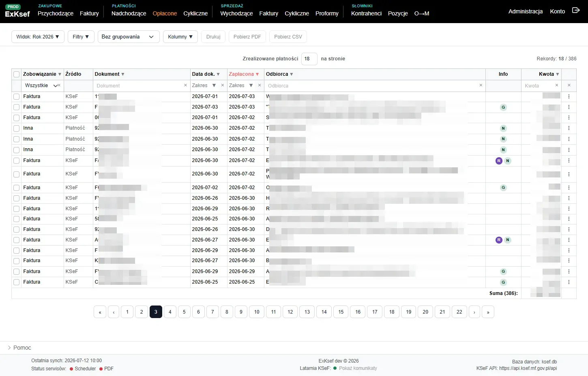Go to next page with › arrow
The height and width of the screenshot is (376, 588).
coord(474,312)
